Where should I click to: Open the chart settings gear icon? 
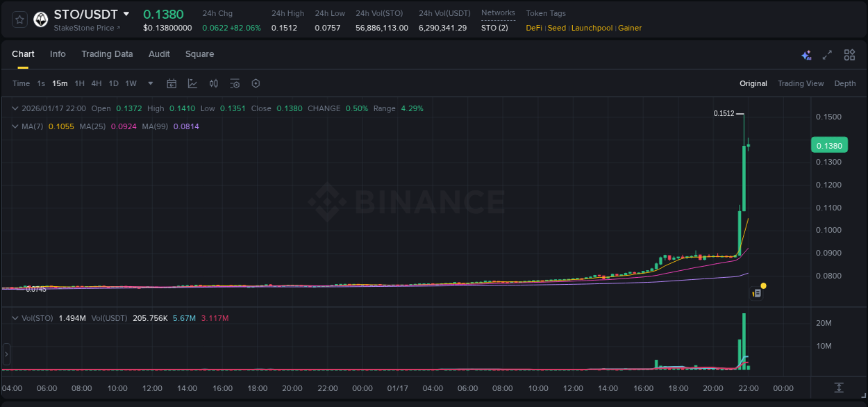coord(256,83)
